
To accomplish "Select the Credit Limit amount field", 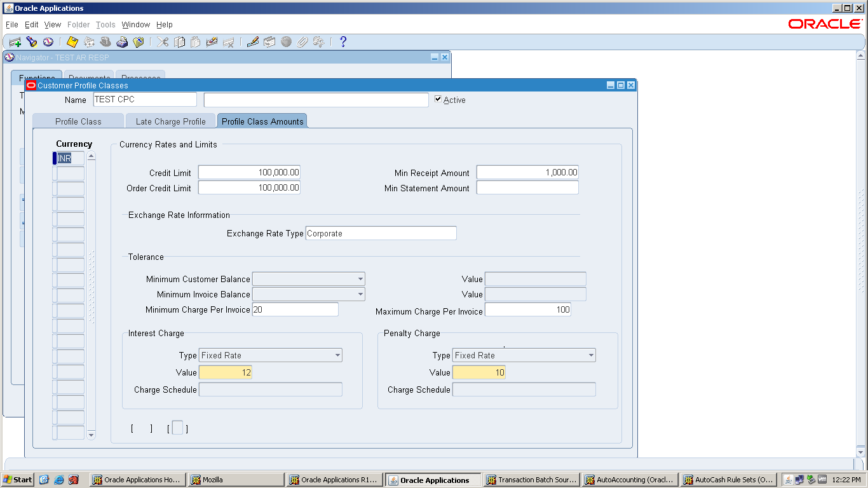I will click(x=248, y=172).
